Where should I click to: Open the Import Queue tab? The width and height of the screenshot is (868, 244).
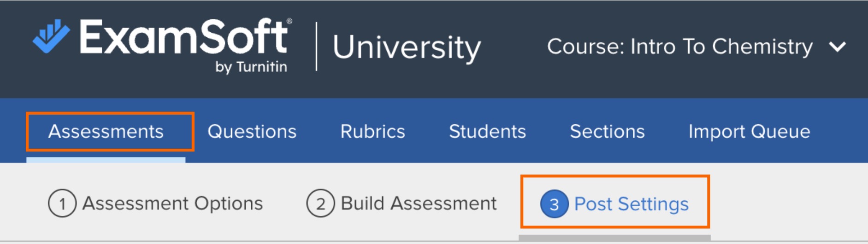(x=749, y=132)
